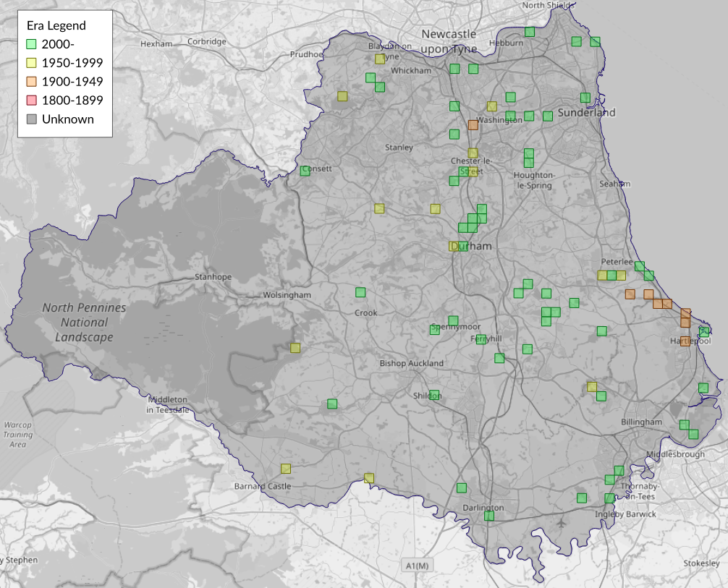The width and height of the screenshot is (728, 588).
Task: Click the Era Legend title
Action: pos(56,25)
